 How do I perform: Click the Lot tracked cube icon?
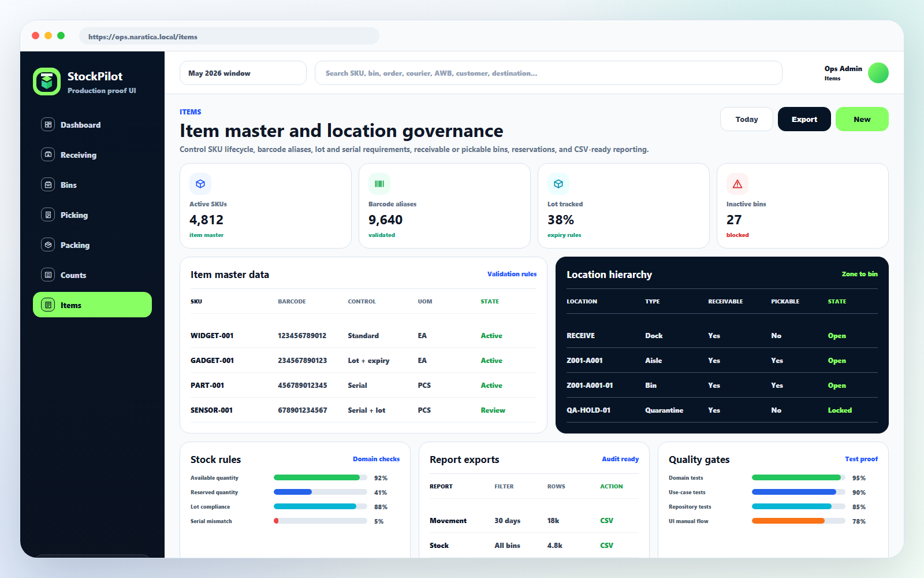point(558,184)
